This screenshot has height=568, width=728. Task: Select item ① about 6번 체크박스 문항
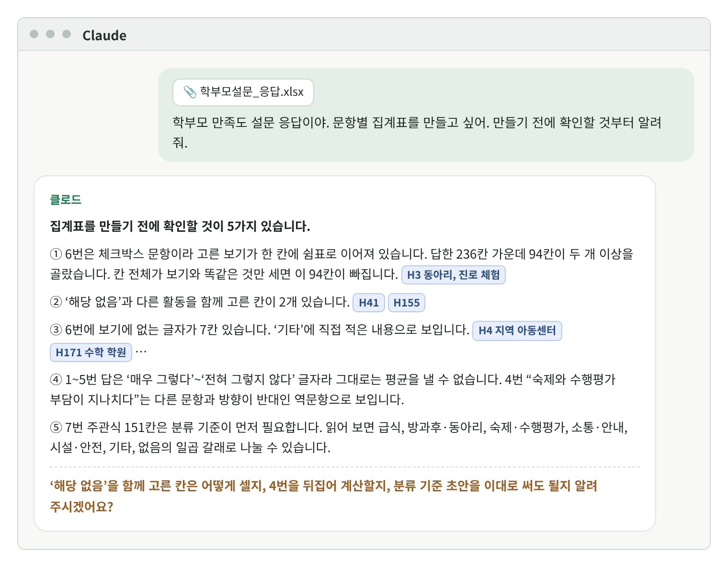pos(341,264)
